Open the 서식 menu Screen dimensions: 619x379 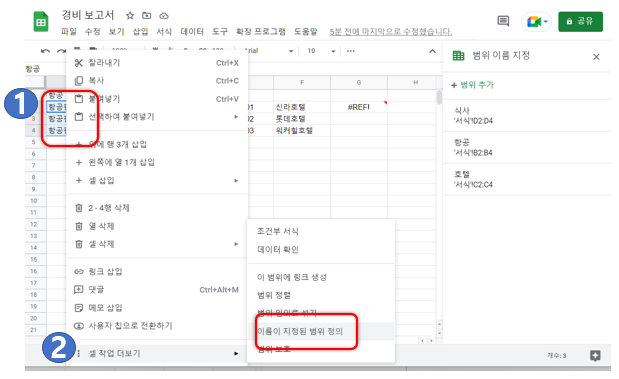click(x=164, y=32)
